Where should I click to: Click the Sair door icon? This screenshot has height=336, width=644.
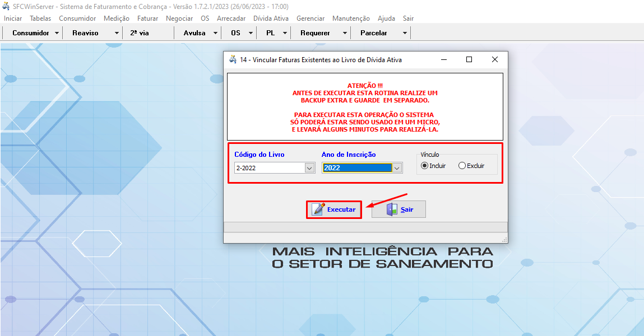pos(392,209)
